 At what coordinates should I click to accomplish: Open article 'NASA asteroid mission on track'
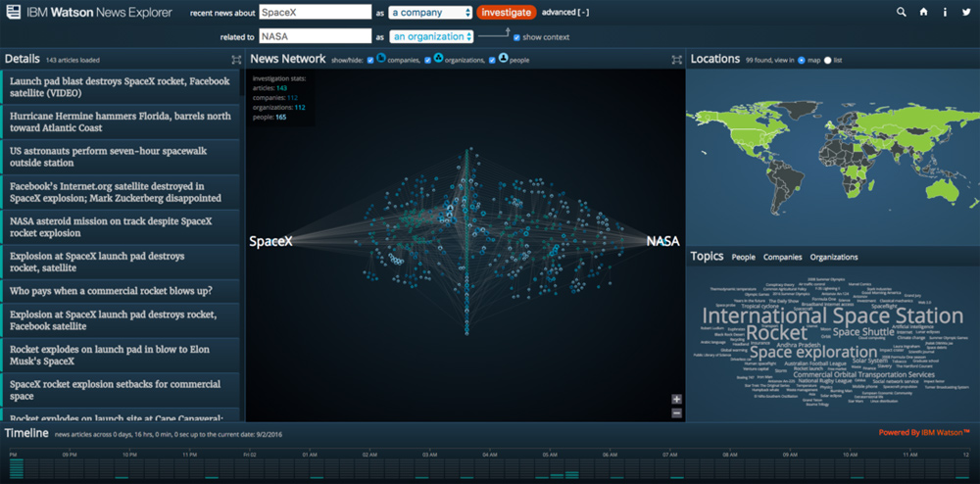[x=120, y=226]
